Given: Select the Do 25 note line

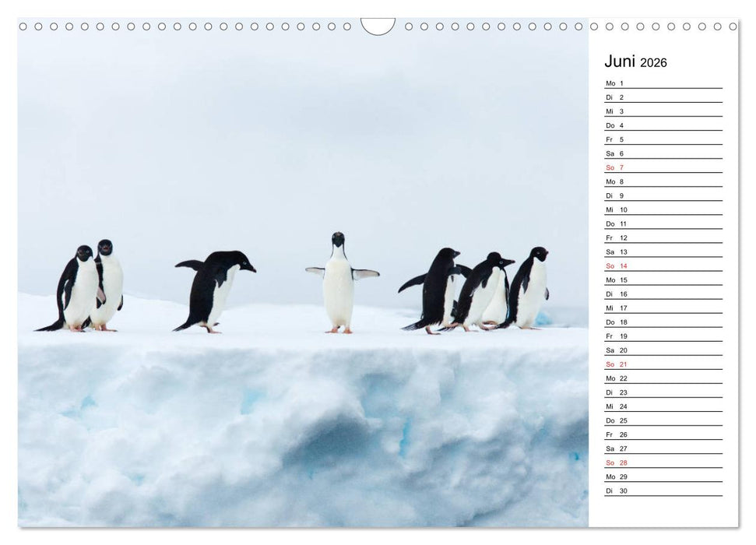Looking at the screenshot, I should point(663,420).
